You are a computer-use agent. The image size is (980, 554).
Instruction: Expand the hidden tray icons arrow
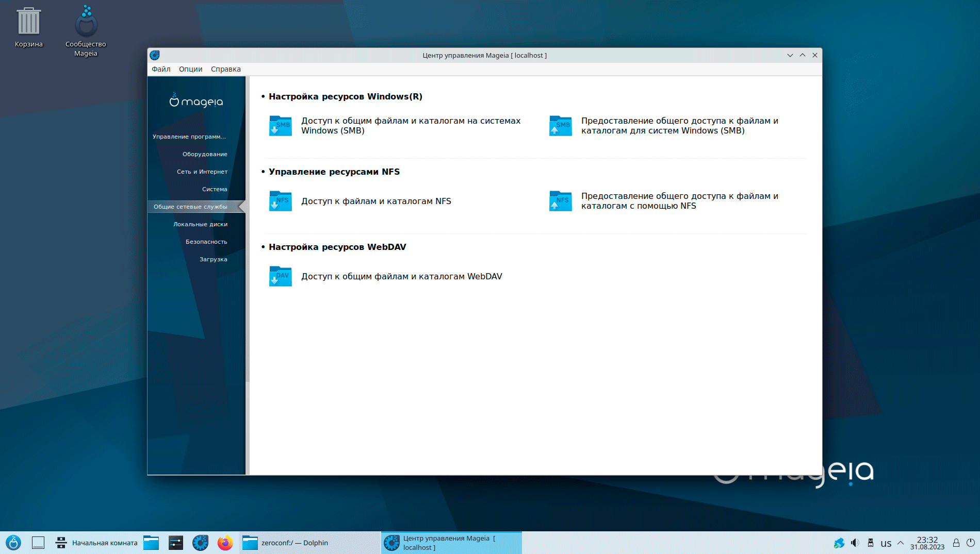[x=901, y=543]
